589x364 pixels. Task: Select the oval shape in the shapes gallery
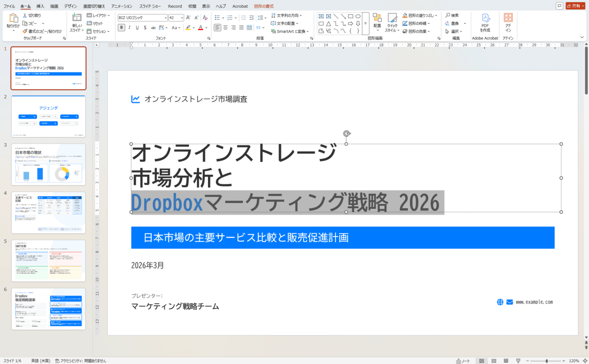[358, 16]
